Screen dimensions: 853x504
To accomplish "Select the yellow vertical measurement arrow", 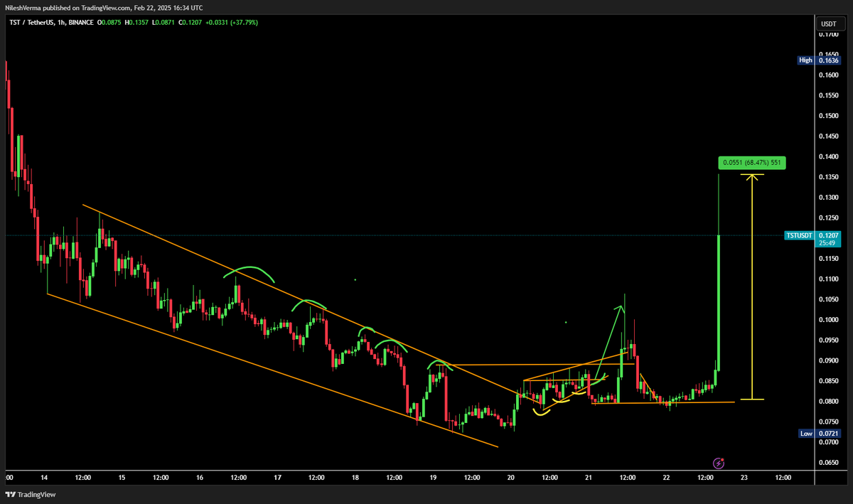I will coord(753,284).
